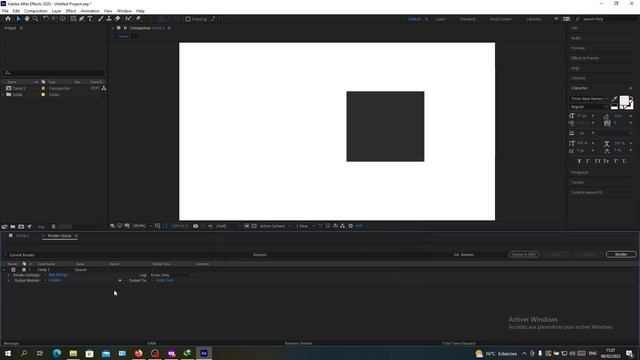Open the Edit menu
640x360 pixels.
coord(16,11)
